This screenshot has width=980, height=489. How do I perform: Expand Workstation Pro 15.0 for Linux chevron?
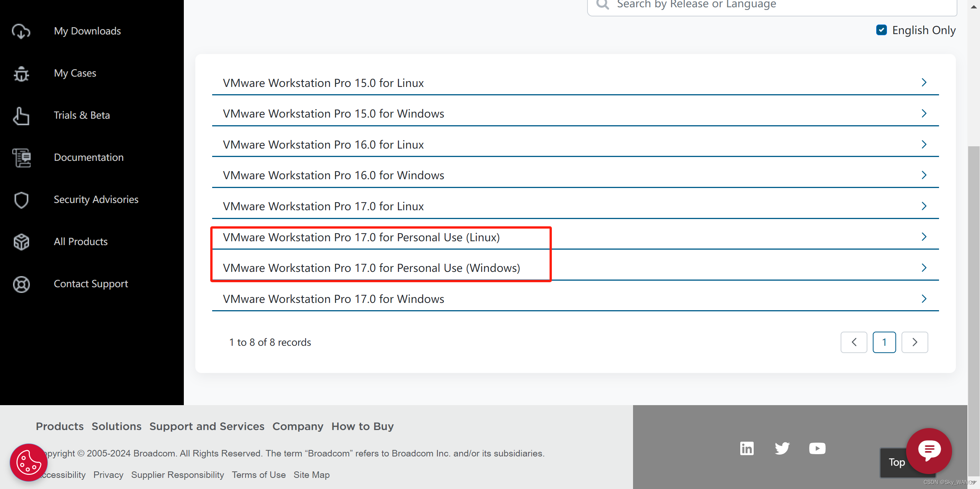tap(924, 82)
